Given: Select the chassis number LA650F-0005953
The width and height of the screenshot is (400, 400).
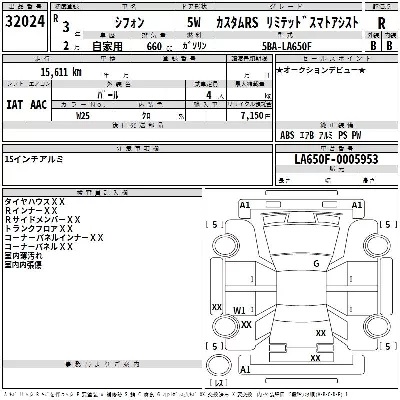Looking at the screenshot, I should (x=336, y=159).
